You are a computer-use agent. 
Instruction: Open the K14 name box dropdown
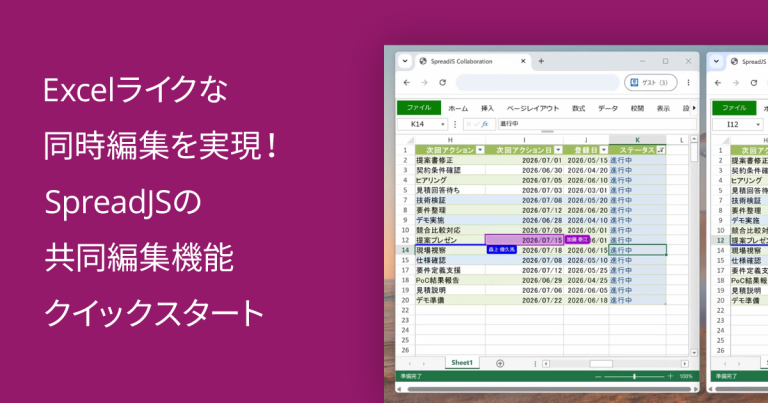tap(442, 124)
